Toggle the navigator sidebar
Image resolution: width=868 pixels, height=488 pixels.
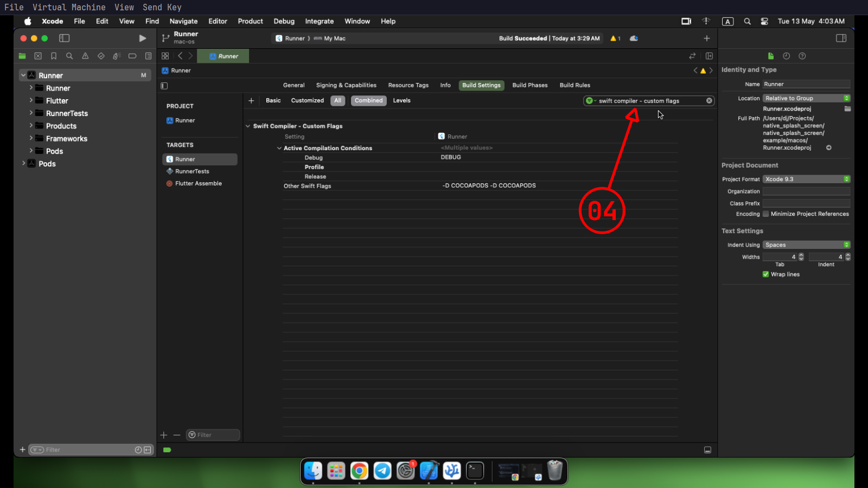[x=64, y=38]
